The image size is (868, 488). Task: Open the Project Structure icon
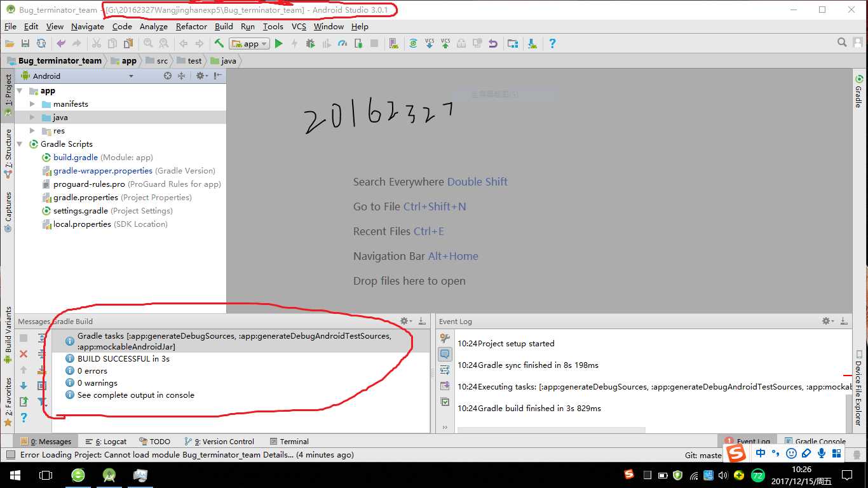(x=513, y=43)
